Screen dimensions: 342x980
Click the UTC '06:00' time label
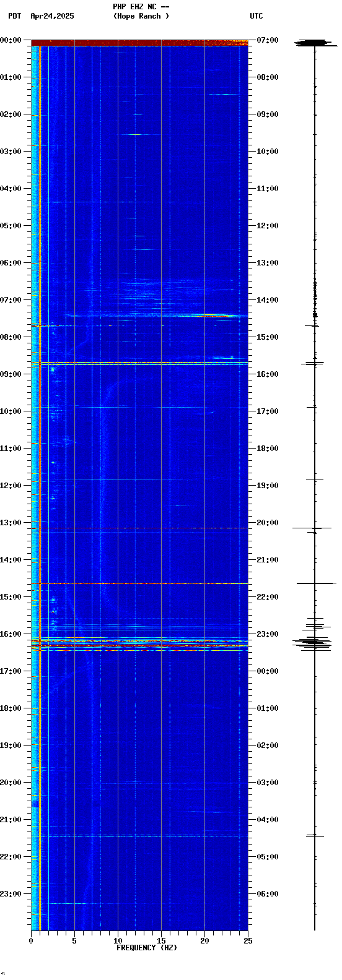coord(267,894)
